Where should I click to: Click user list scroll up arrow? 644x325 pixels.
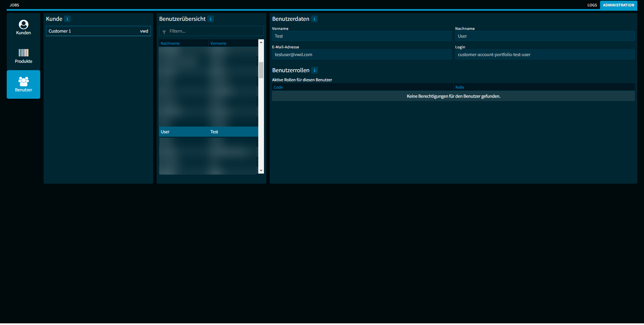click(x=261, y=42)
